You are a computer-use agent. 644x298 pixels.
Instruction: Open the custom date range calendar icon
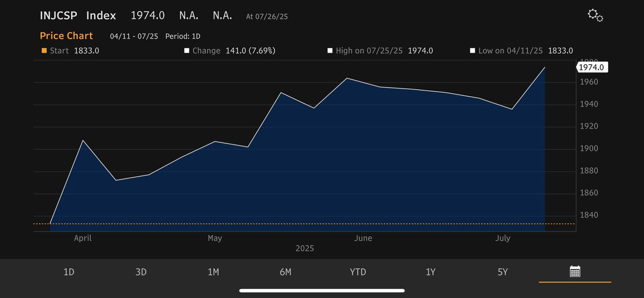(x=575, y=271)
